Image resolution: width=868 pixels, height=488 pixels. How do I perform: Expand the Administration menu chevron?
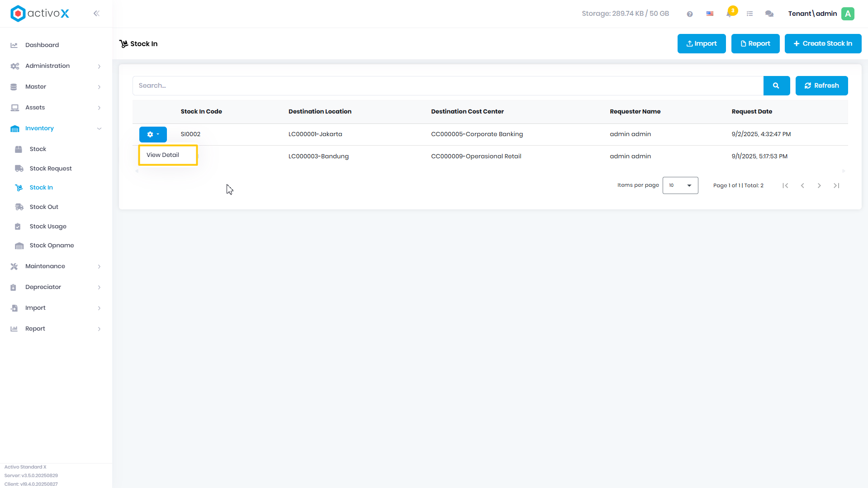coord(99,66)
